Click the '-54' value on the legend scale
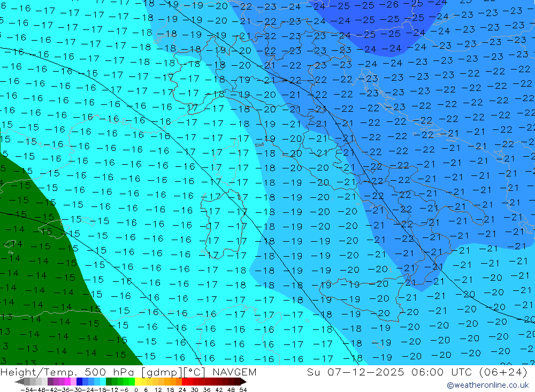Image resolution: width=535 pixels, height=392 pixels. coord(27,390)
